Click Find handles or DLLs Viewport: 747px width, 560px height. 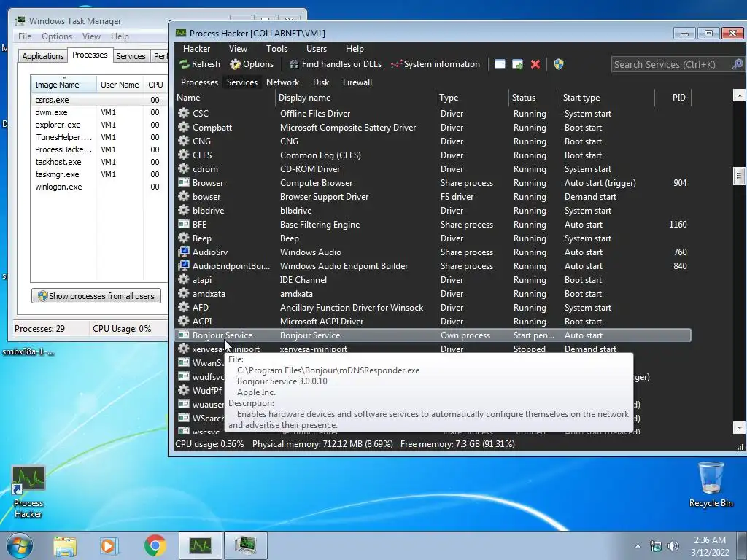(x=336, y=64)
